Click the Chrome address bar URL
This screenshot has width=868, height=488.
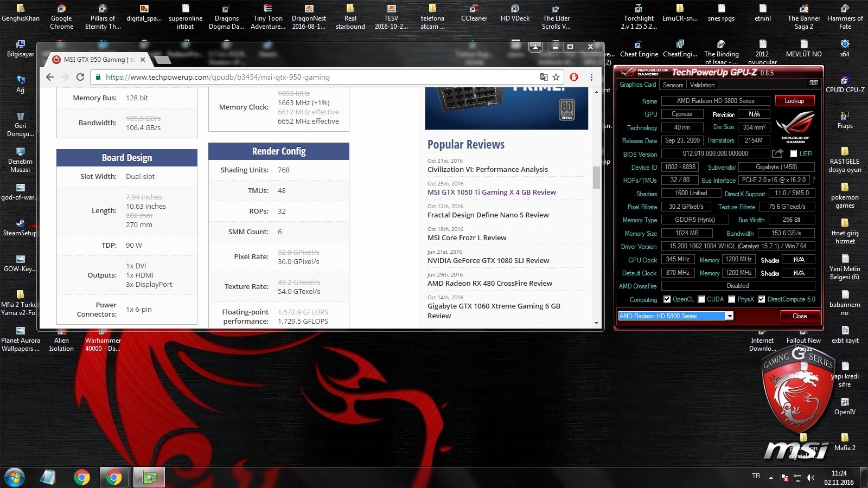tap(218, 77)
